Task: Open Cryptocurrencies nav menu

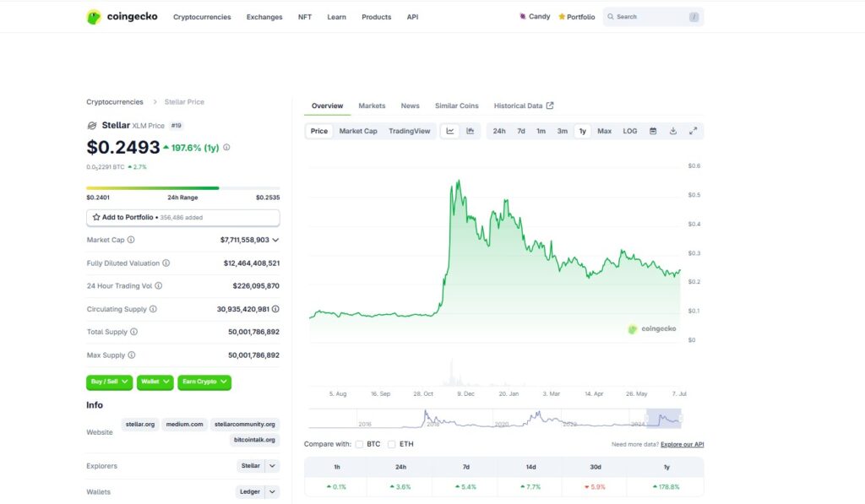Action: pyautogui.click(x=202, y=17)
